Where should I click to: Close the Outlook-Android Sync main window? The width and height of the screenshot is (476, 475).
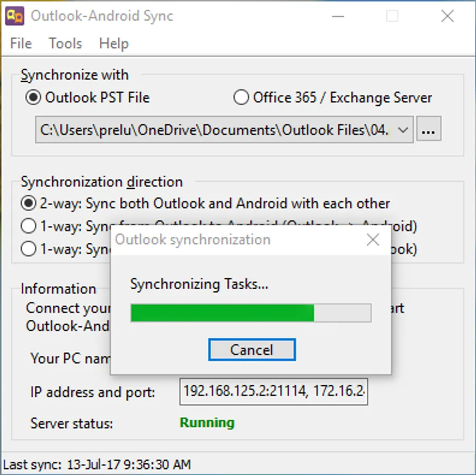click(447, 16)
